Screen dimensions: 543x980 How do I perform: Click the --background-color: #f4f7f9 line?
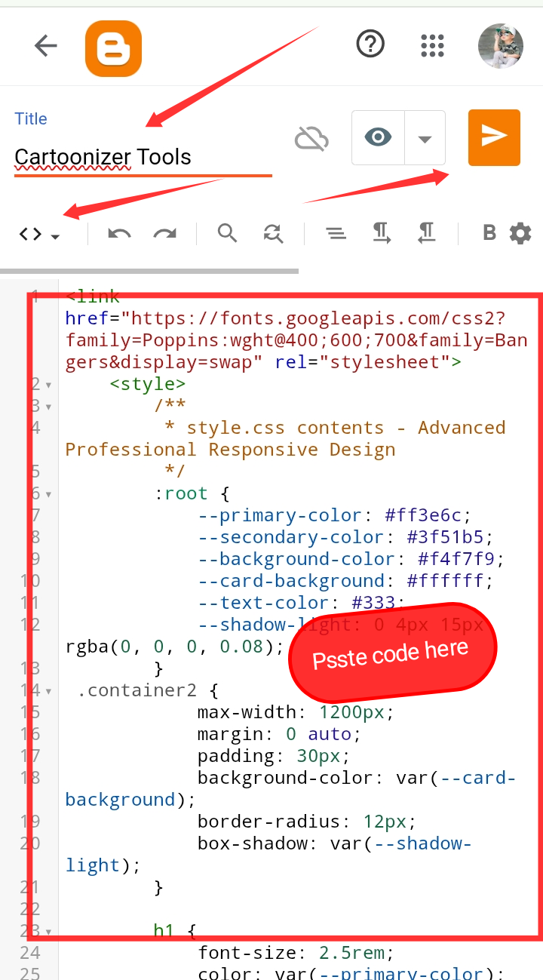[x=351, y=559]
